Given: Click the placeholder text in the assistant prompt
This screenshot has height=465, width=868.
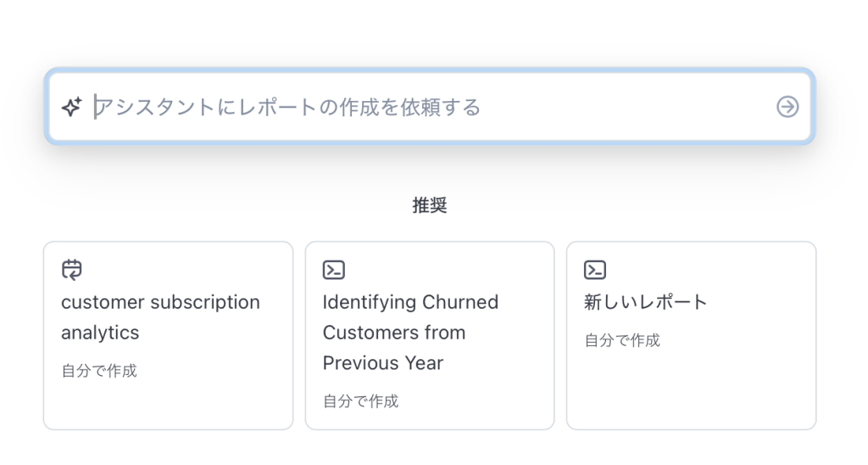Looking at the screenshot, I should coord(288,107).
